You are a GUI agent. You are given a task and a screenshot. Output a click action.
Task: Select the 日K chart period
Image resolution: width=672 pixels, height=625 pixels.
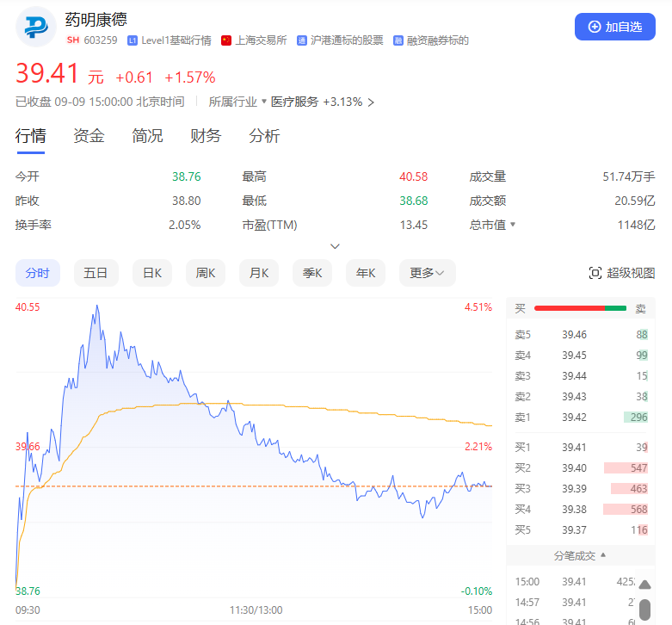point(152,273)
